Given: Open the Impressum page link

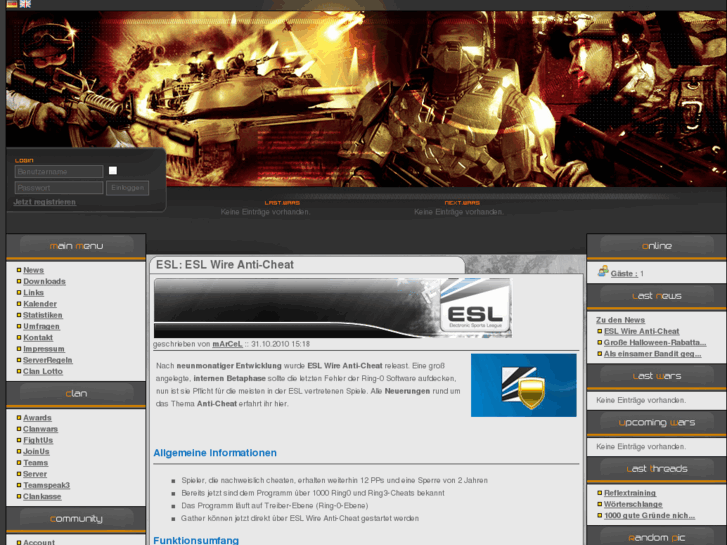Looking at the screenshot, I should 44,349.
